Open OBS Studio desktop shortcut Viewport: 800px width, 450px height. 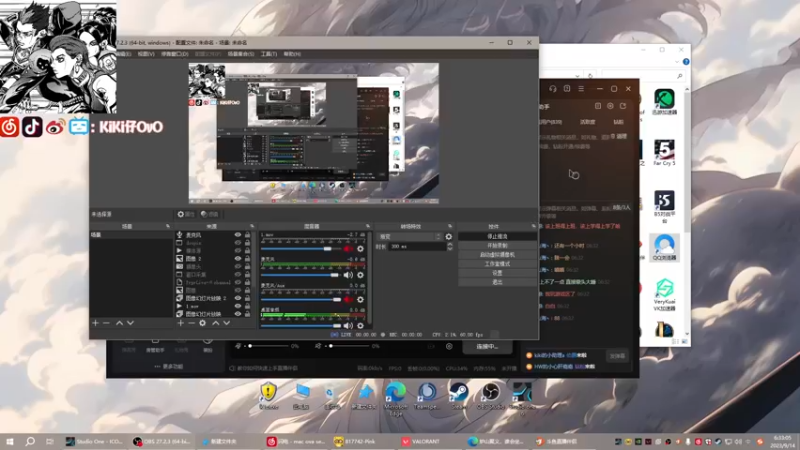tap(490, 396)
